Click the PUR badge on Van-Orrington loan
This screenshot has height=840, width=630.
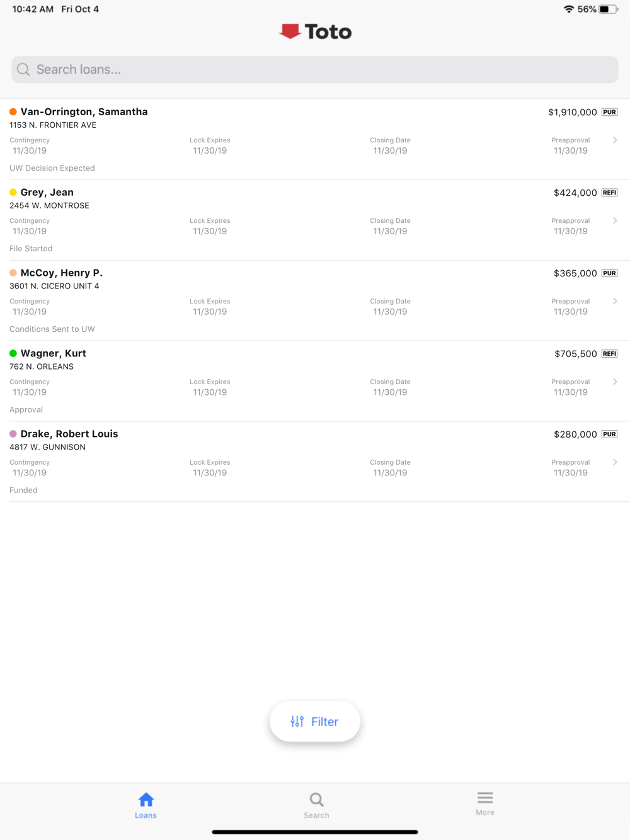tap(609, 112)
